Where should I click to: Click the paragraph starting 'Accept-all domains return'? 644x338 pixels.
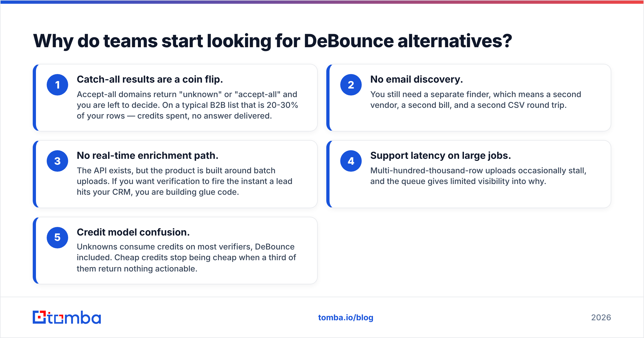[187, 105]
